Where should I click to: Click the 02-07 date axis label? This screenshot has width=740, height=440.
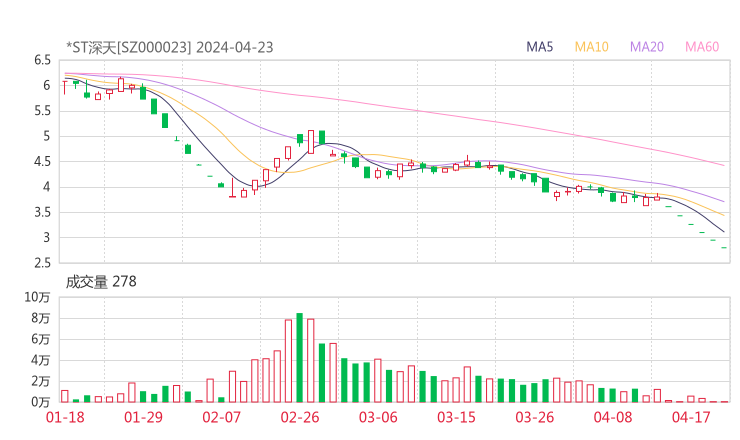(x=221, y=417)
